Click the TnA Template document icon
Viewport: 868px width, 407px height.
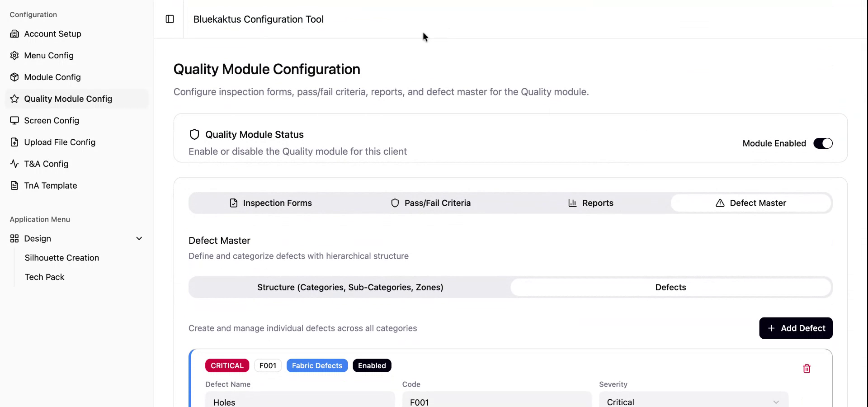click(14, 186)
